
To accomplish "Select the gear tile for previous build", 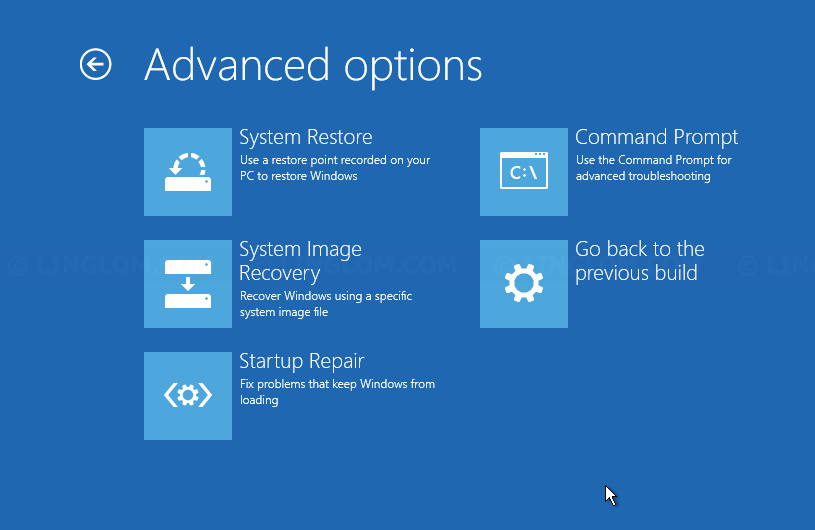I will click(524, 284).
